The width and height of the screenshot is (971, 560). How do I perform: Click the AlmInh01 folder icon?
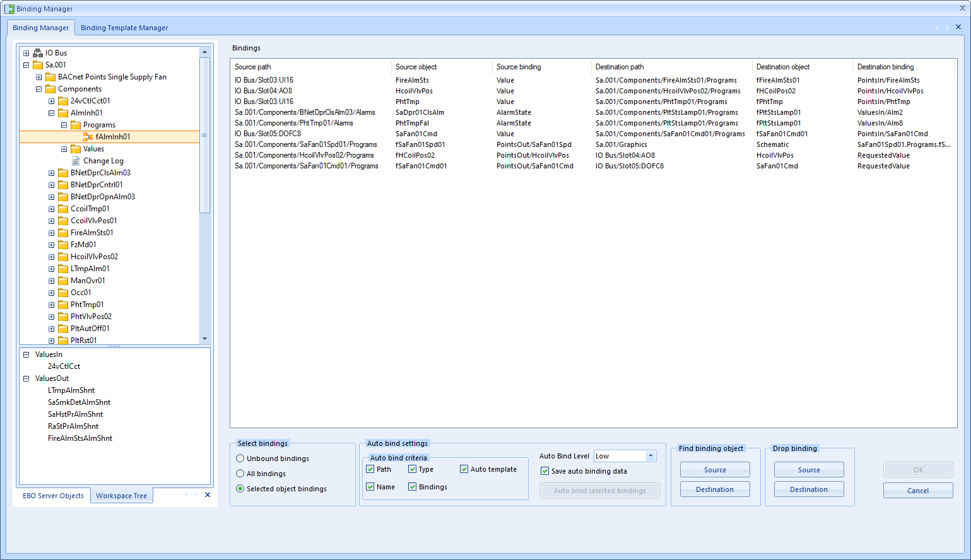click(x=63, y=113)
